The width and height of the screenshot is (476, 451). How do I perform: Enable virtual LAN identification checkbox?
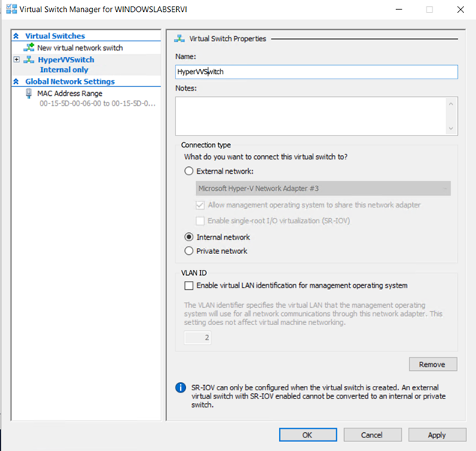coord(189,285)
